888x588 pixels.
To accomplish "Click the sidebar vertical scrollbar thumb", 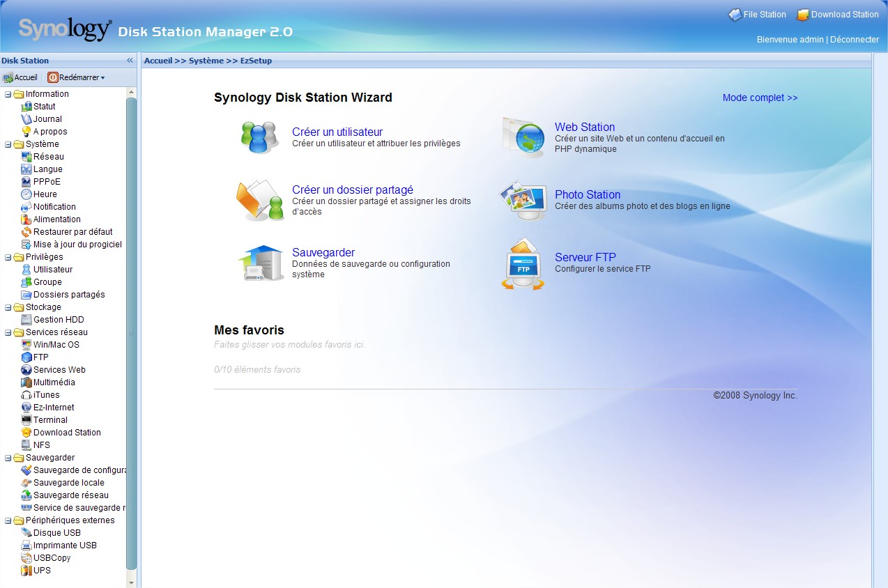I will point(131,334).
